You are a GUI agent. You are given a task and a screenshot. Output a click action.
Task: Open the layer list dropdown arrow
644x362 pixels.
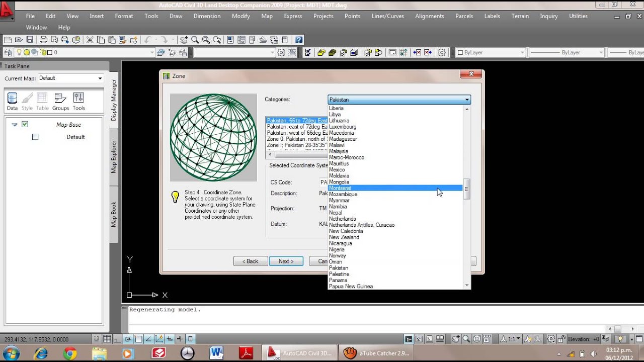152,52
